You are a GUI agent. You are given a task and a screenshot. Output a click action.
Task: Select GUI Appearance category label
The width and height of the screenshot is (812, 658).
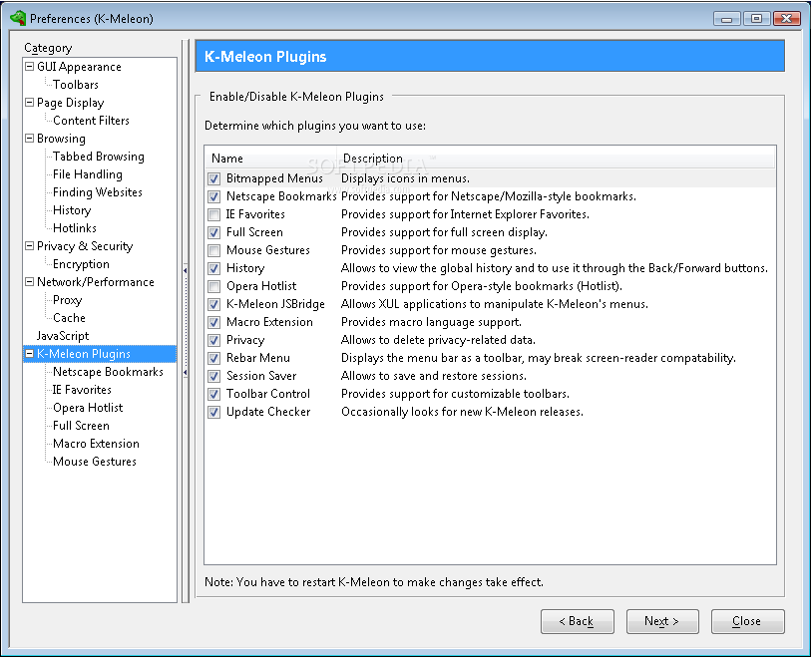[79, 67]
